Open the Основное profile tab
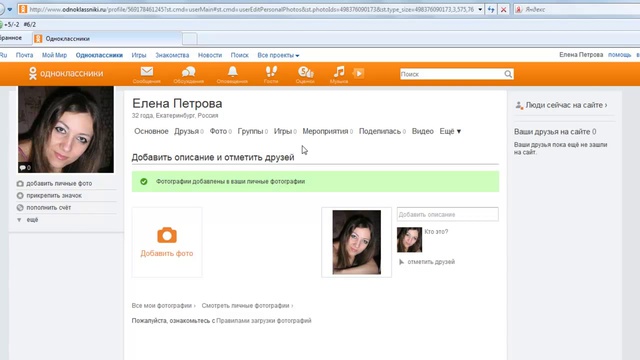Image resolution: width=640 pixels, height=360 pixels. point(151,131)
